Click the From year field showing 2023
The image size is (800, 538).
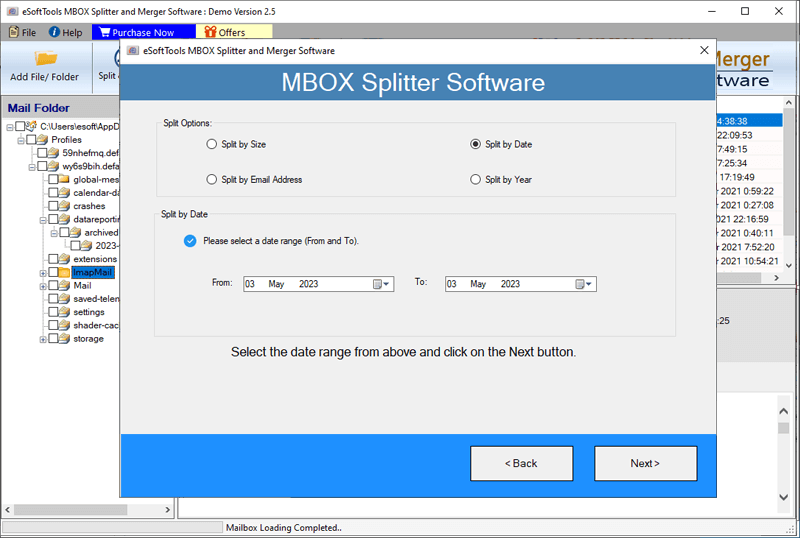(309, 284)
